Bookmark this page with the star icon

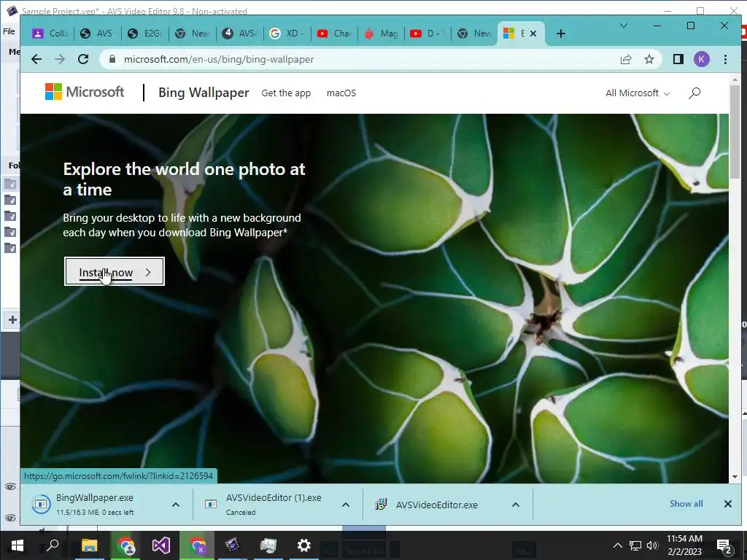point(649,59)
